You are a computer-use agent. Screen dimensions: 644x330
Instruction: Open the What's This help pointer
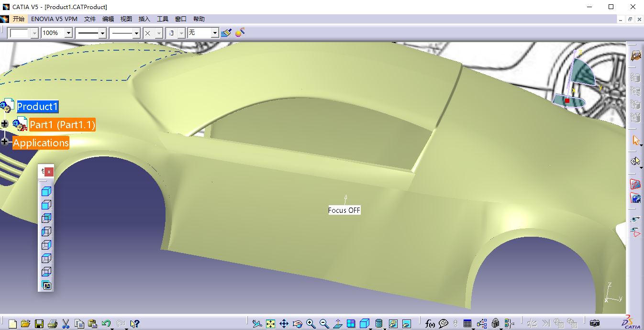point(134,324)
